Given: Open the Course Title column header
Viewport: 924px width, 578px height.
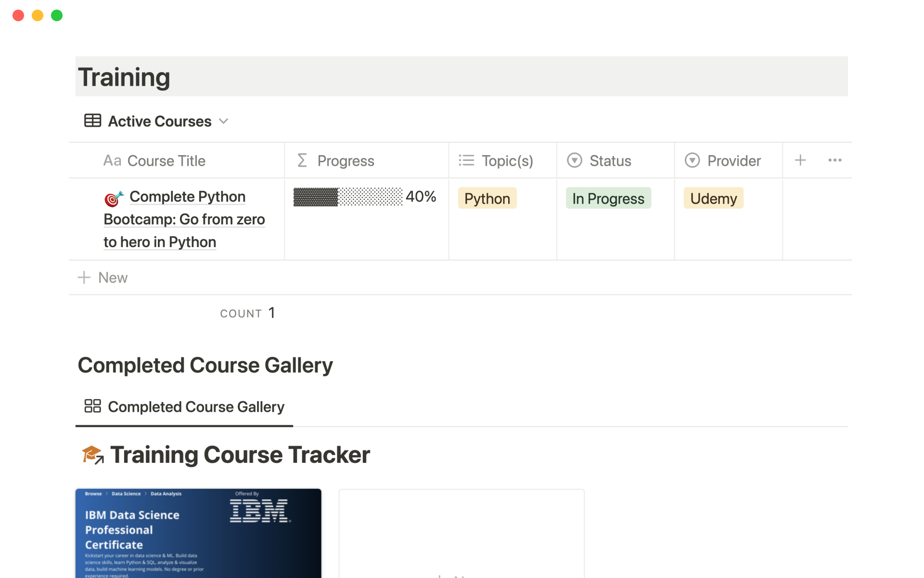Looking at the screenshot, I should [166, 160].
